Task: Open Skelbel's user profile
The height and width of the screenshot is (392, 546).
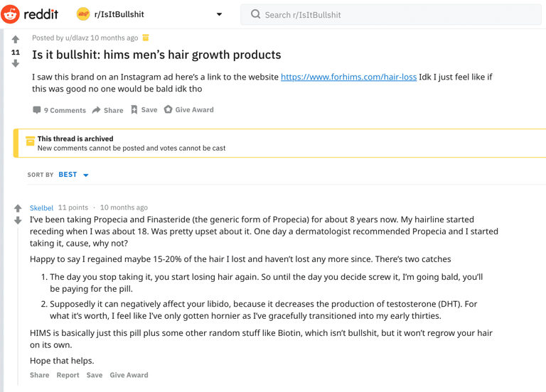Action: [41, 208]
